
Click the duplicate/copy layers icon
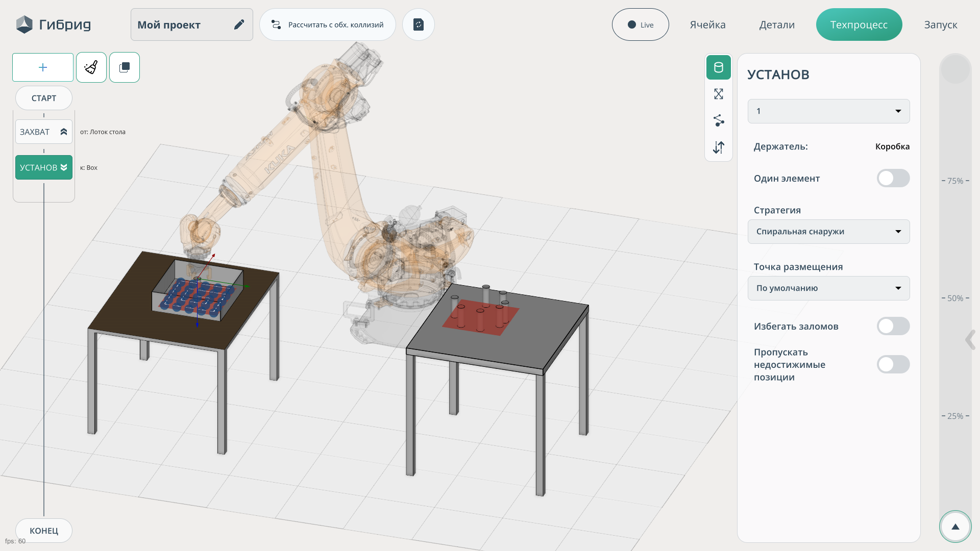125,67
